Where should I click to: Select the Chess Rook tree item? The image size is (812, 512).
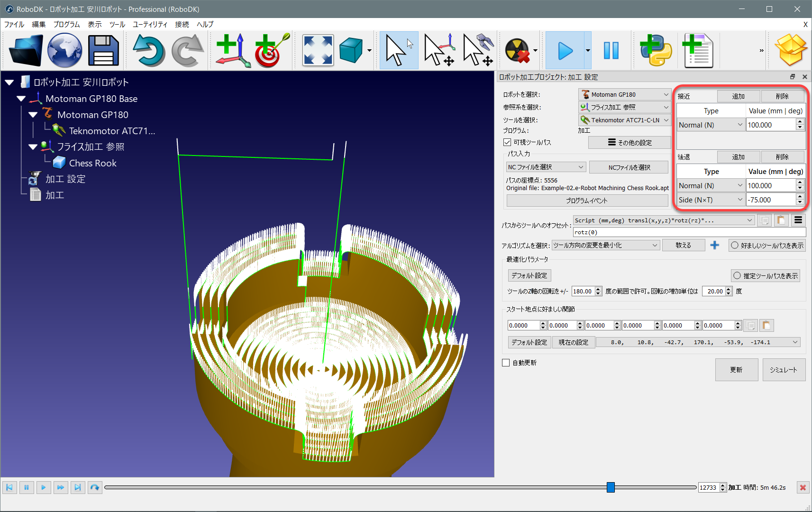92,163
